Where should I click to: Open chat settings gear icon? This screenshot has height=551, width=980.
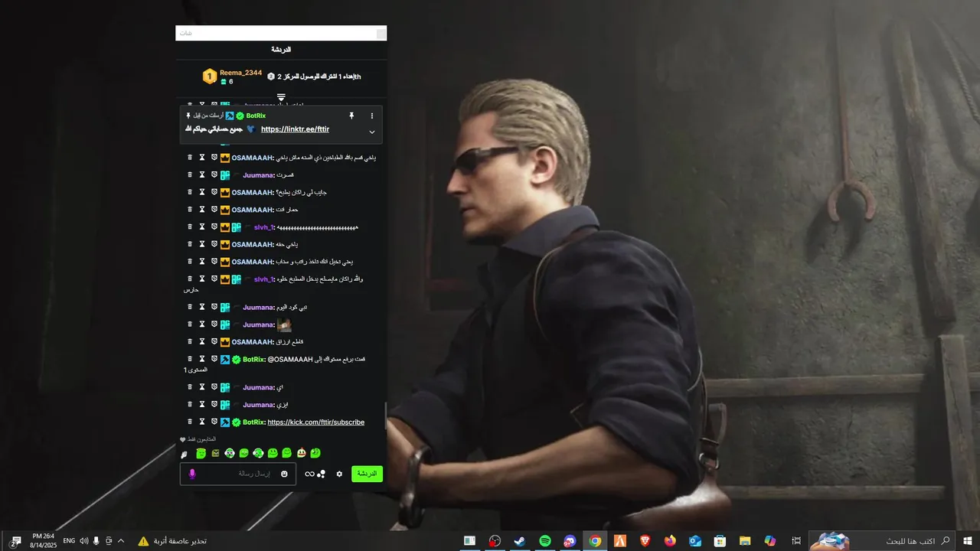tap(339, 474)
